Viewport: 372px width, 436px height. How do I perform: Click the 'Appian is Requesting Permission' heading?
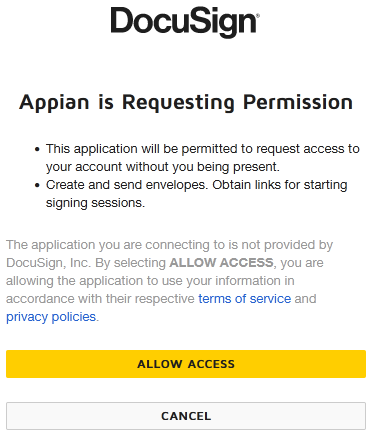[186, 102]
